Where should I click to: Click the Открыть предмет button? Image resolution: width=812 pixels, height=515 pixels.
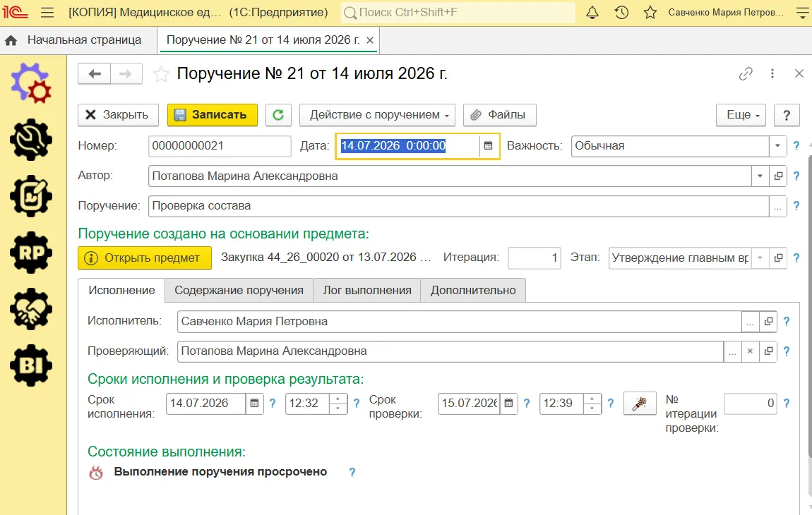pyautogui.click(x=145, y=257)
